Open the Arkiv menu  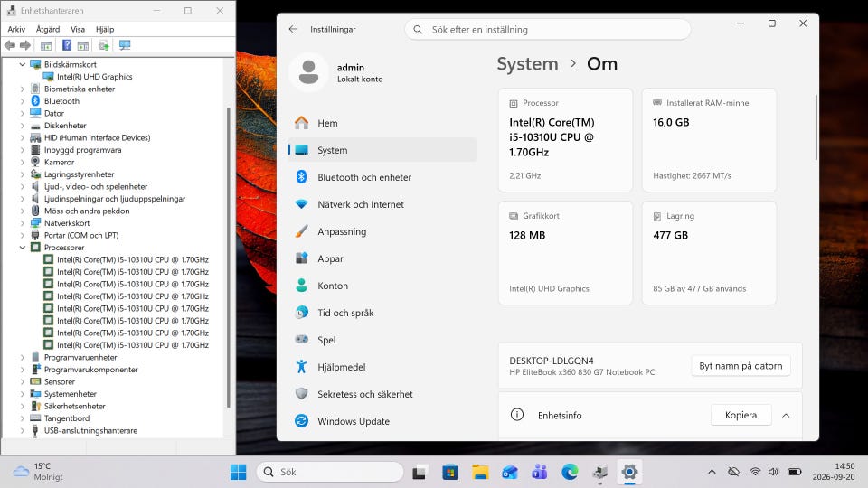click(x=16, y=29)
